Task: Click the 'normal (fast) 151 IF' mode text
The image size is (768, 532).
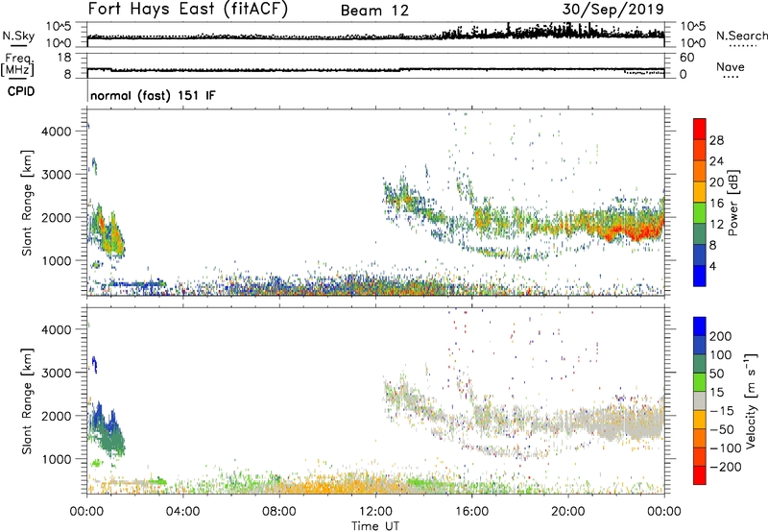Action: [x=153, y=95]
